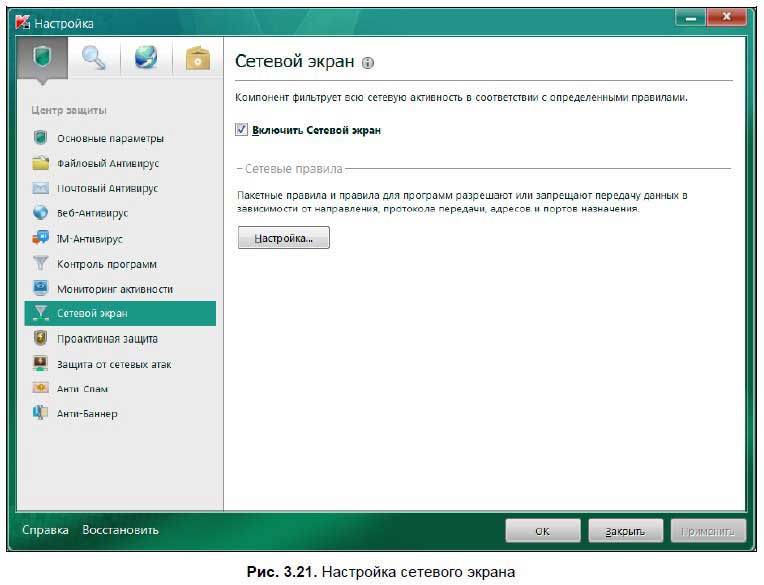This screenshot has width=764, height=585.
Task: Click the info icon next to Сетевой экран
Action: 368,63
